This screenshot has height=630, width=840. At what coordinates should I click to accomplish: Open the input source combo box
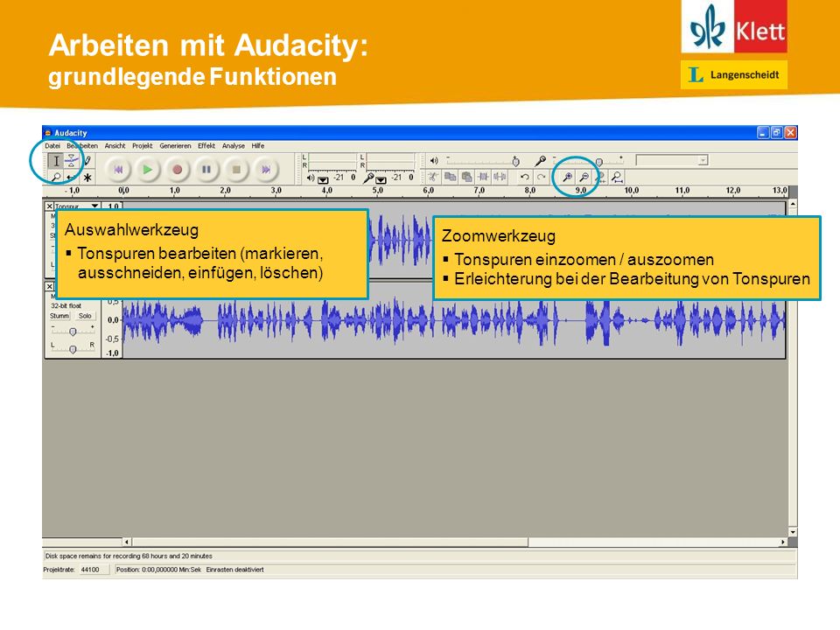pyautogui.click(x=672, y=160)
